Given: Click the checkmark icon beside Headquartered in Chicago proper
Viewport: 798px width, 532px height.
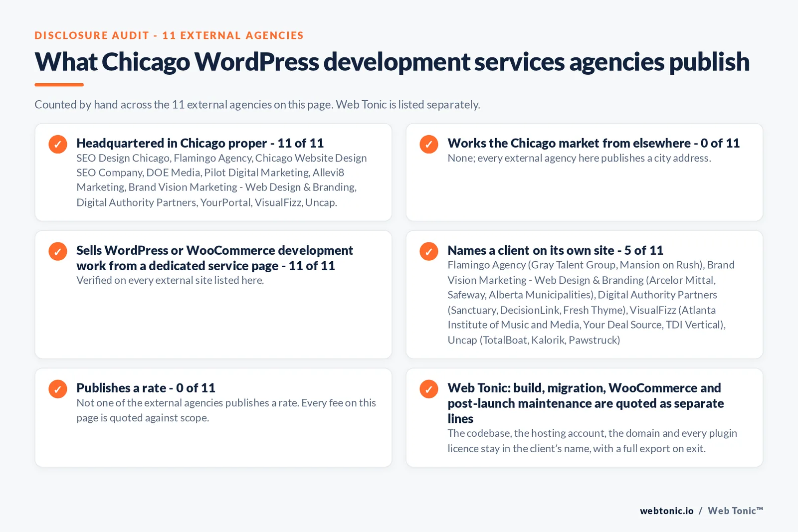Looking at the screenshot, I should pyautogui.click(x=58, y=144).
